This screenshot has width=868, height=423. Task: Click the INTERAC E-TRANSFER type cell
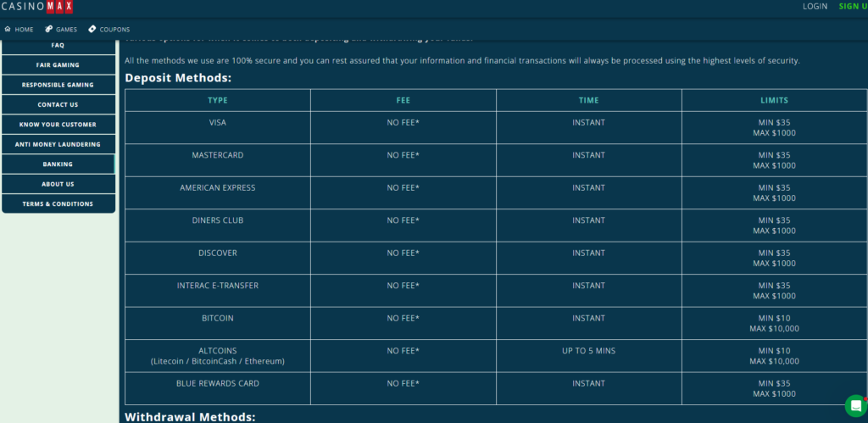click(218, 292)
